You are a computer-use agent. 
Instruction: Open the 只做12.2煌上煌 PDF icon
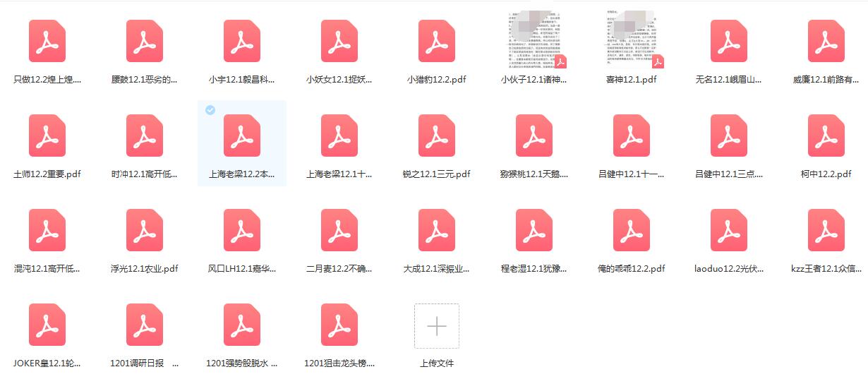click(47, 41)
